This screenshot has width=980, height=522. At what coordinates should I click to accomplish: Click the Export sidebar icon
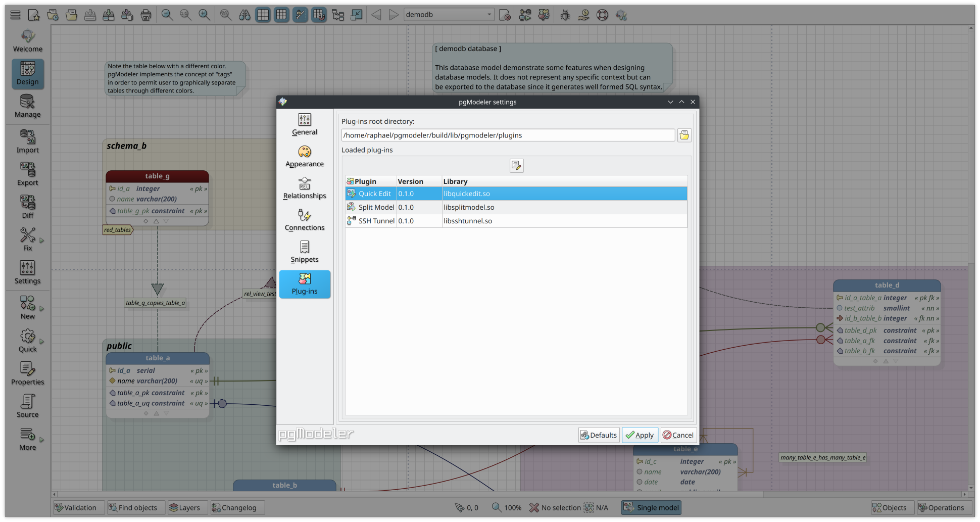[x=28, y=174]
